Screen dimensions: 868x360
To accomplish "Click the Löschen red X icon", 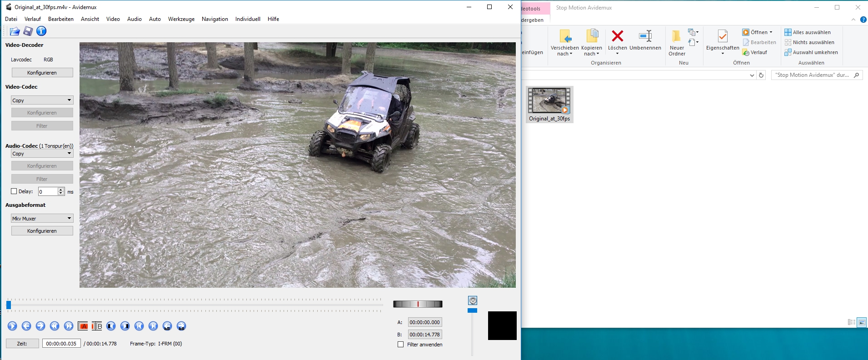I will pyautogui.click(x=617, y=36).
